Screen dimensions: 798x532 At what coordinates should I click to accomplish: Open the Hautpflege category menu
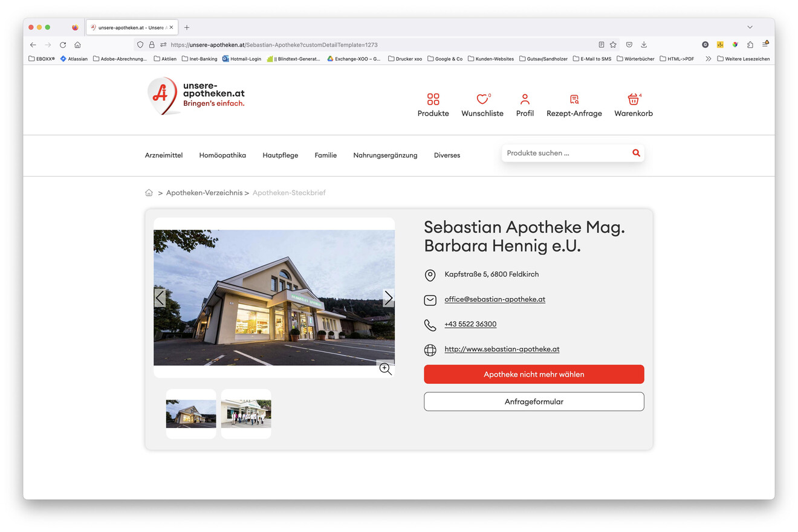click(x=280, y=155)
